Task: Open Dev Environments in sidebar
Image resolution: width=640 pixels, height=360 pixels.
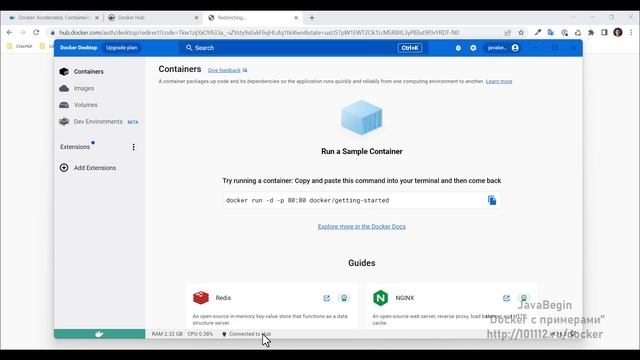Action: (99, 122)
